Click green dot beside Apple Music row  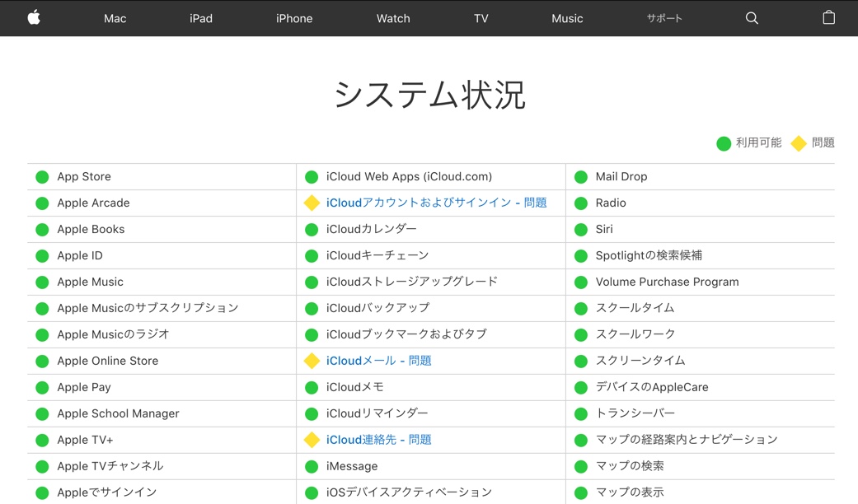click(x=42, y=282)
